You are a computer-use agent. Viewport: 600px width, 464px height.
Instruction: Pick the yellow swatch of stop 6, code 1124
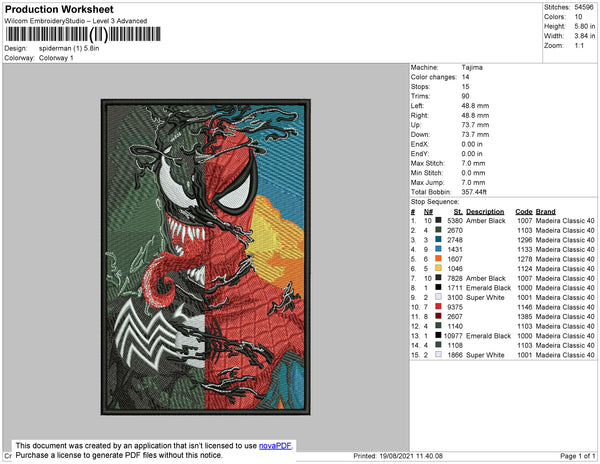(x=438, y=268)
